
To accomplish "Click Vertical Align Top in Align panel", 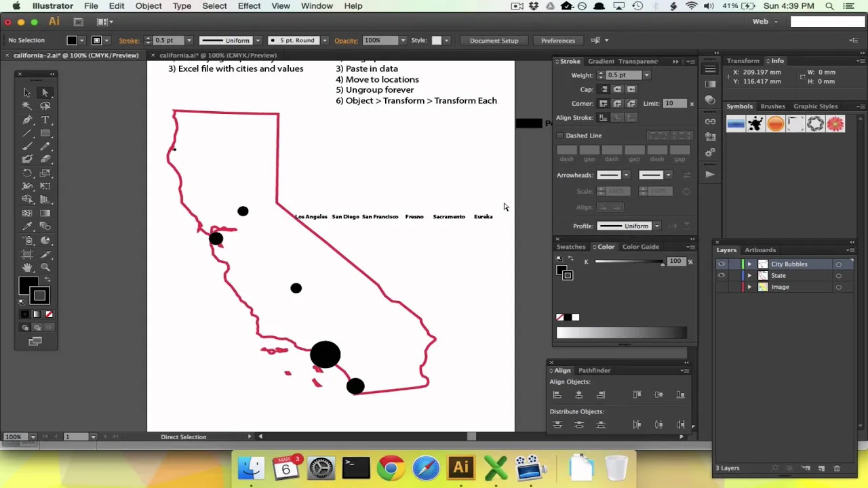I will [637, 394].
